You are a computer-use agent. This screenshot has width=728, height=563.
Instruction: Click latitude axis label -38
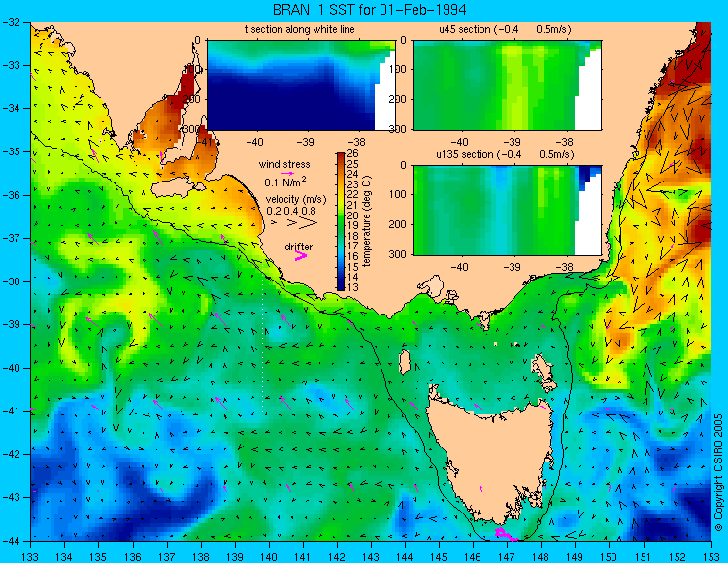point(11,281)
